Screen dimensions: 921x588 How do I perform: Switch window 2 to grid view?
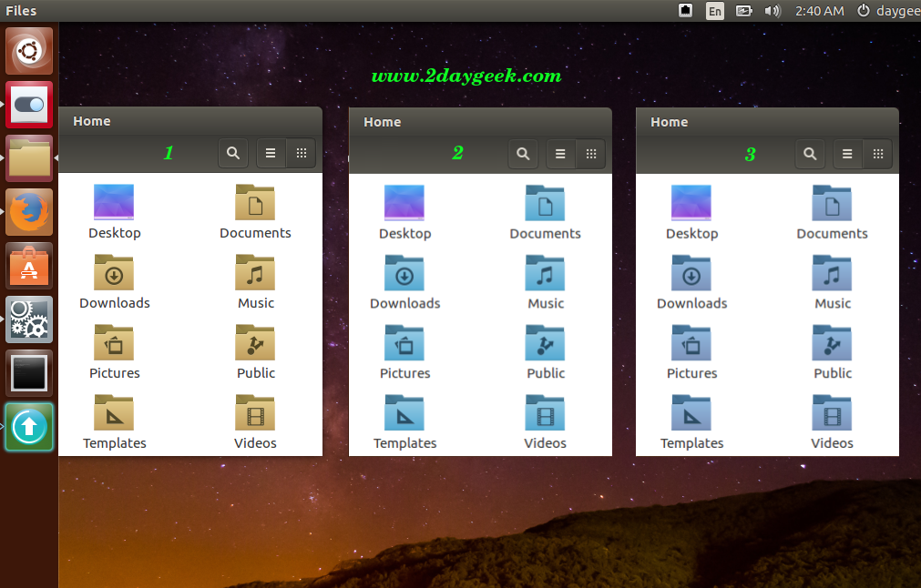pos(590,155)
